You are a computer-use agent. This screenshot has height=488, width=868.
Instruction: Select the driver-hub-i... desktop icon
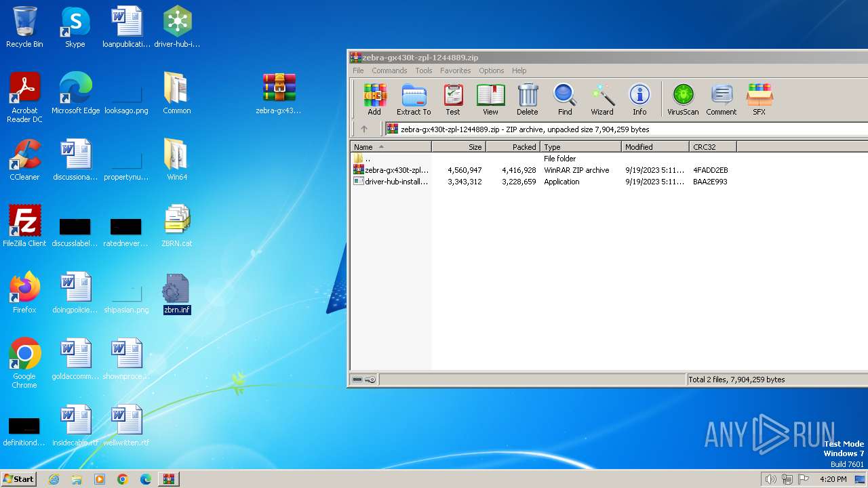(x=177, y=27)
